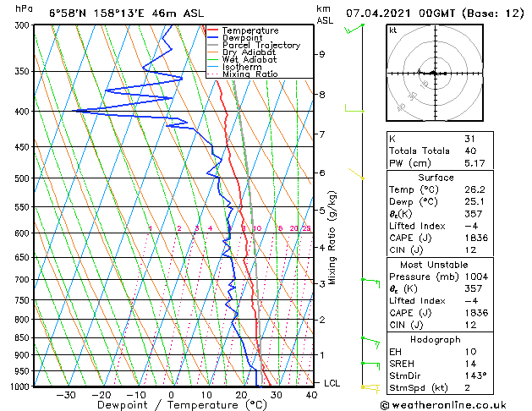Click the StmSpd (kt) value 2
The image size is (532, 411).
tap(468, 387)
